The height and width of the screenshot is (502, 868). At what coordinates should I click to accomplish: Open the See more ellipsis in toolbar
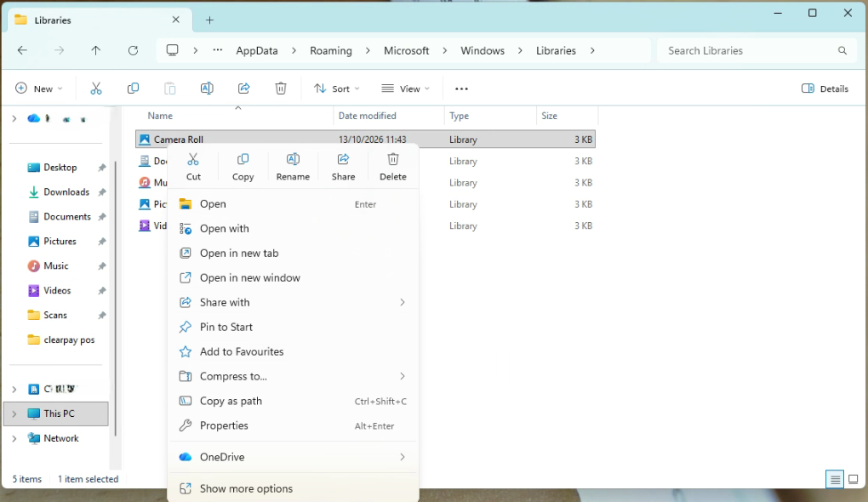click(x=462, y=88)
